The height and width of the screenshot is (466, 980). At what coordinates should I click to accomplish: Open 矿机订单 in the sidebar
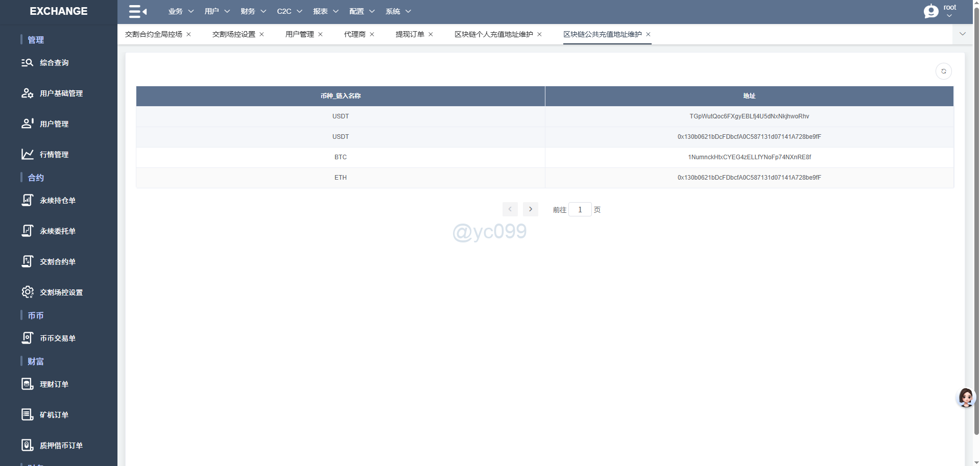click(54, 415)
